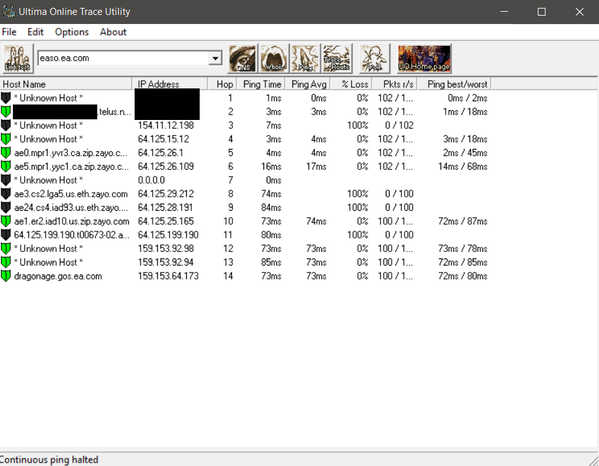Click the 16ms ping time for hop 6
Image resolution: width=599 pixels, height=466 pixels.
[271, 167]
